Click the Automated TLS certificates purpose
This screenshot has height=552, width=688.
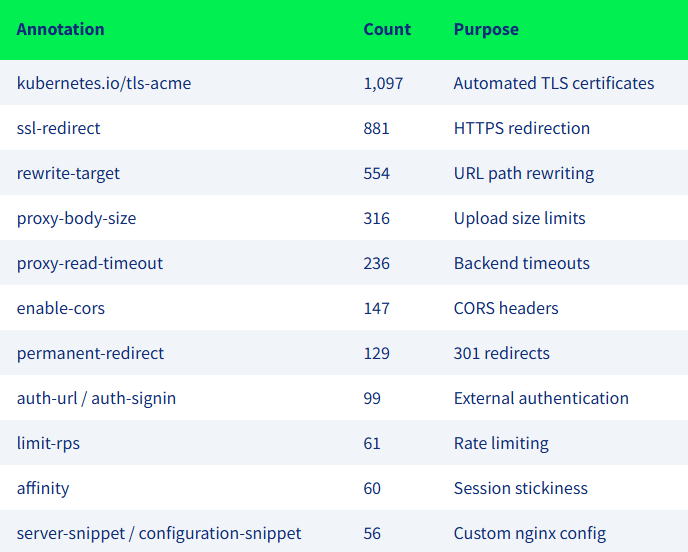tap(554, 83)
